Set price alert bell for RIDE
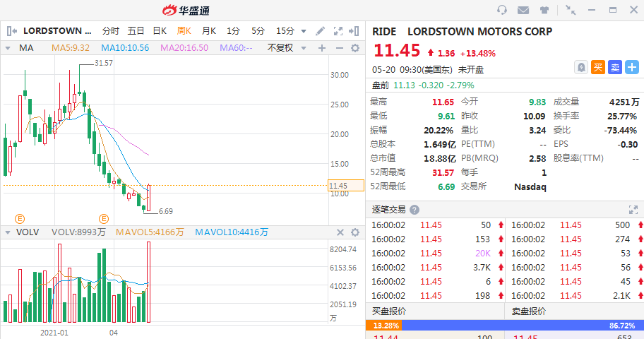The width and height of the screenshot is (644, 339). pyautogui.click(x=581, y=67)
